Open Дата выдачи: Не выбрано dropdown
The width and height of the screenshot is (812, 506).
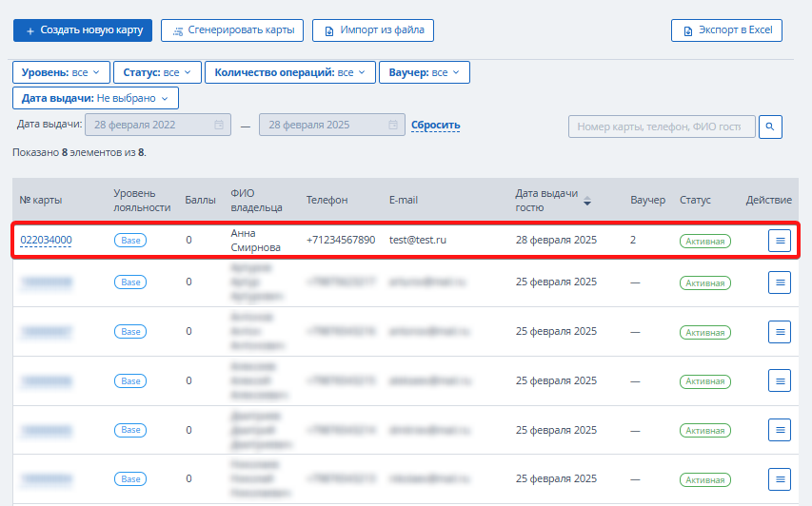[95, 98]
